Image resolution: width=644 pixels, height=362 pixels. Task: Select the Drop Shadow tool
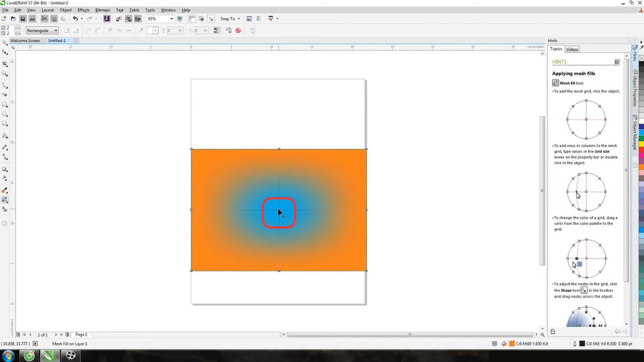pos(5,169)
